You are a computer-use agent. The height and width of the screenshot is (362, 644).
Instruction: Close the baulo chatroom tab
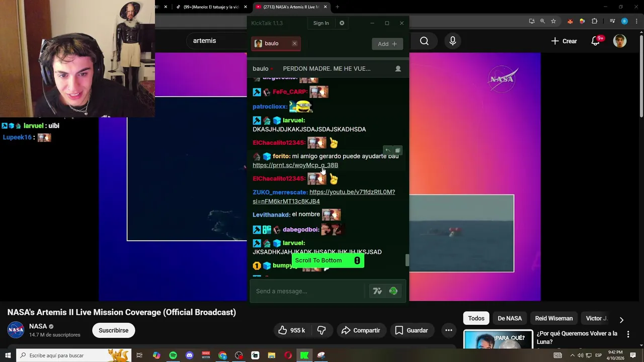(x=294, y=44)
